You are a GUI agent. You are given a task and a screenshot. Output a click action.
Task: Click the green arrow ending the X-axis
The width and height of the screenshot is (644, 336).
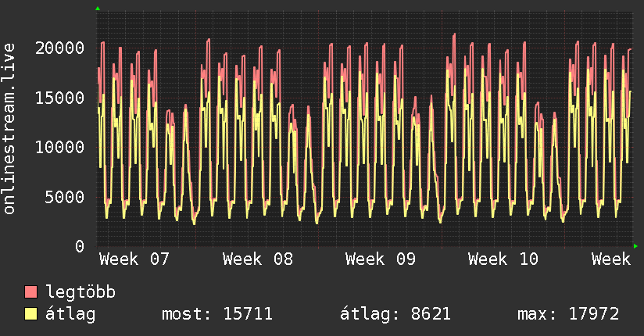(636, 246)
